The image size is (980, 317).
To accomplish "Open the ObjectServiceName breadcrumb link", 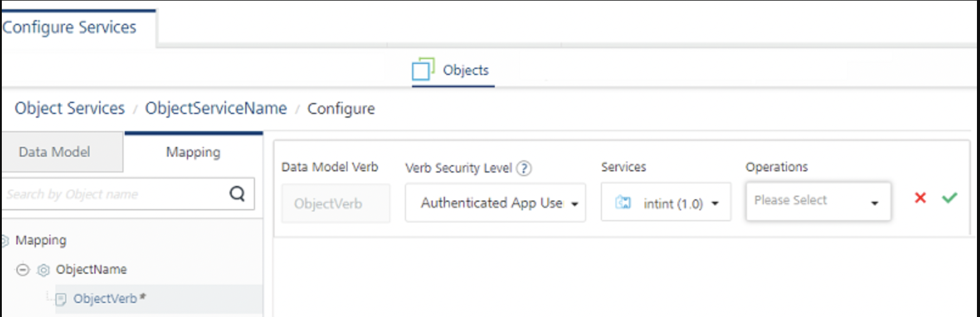I will click(x=215, y=109).
